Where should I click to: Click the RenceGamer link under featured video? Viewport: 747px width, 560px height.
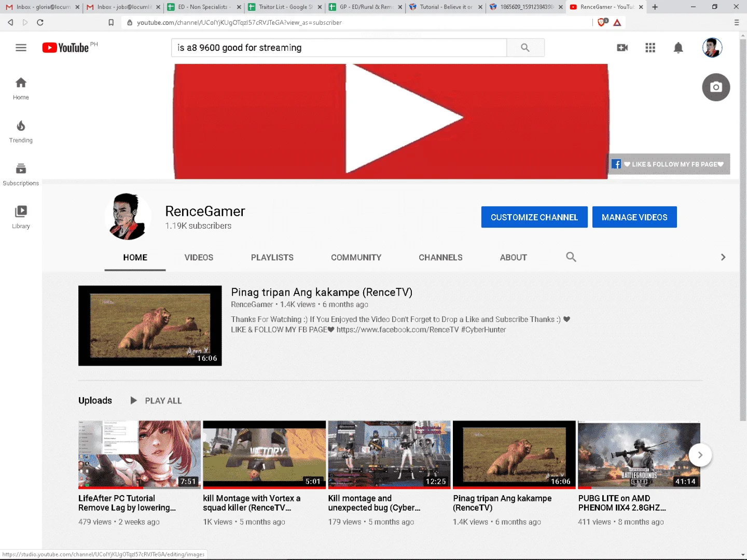[x=252, y=305]
